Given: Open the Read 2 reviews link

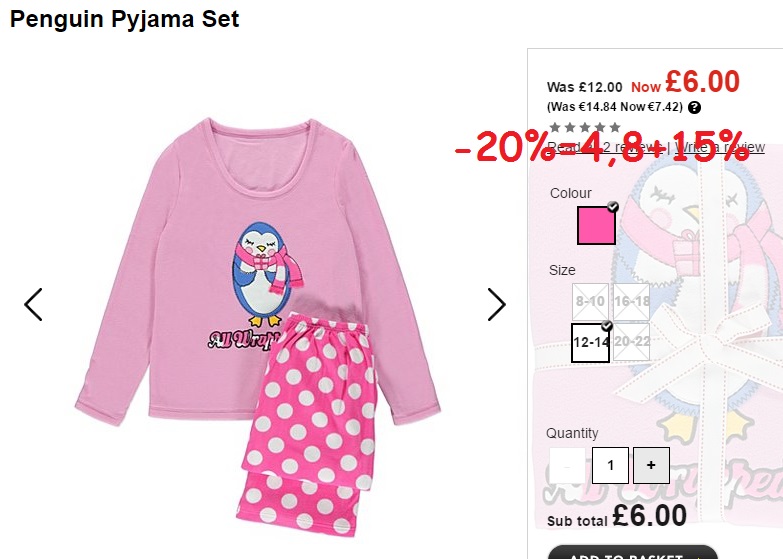Looking at the screenshot, I should [x=606, y=147].
